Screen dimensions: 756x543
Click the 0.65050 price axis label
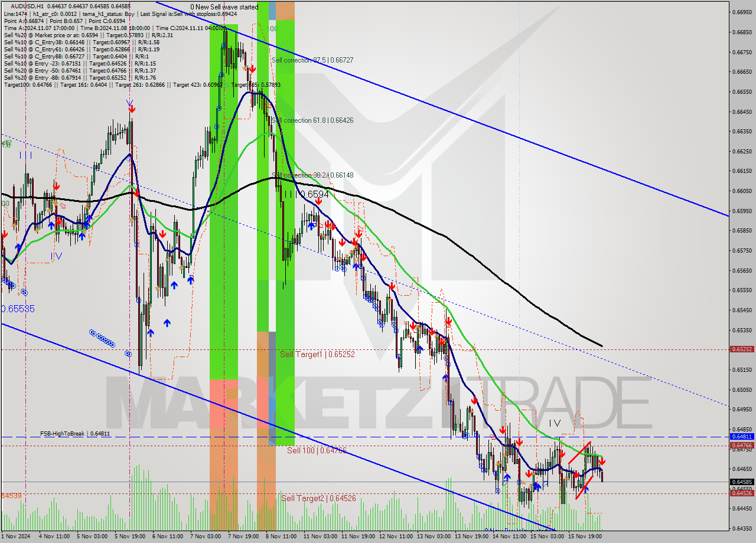pyautogui.click(x=742, y=390)
